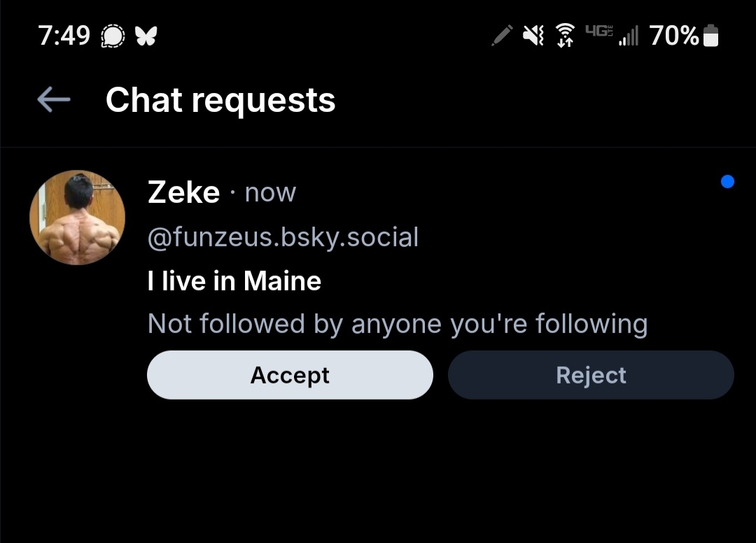
Task: Open Zeke's profile picture
Action: pyautogui.click(x=77, y=218)
